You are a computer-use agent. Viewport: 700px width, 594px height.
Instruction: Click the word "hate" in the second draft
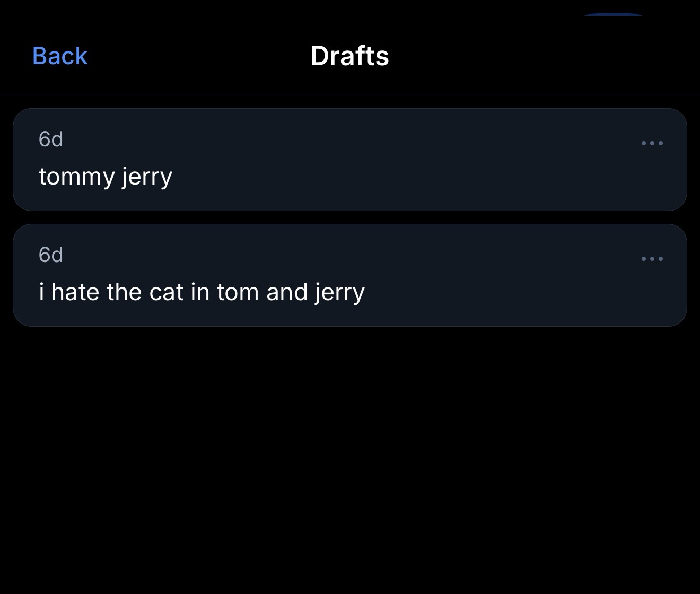click(x=75, y=292)
